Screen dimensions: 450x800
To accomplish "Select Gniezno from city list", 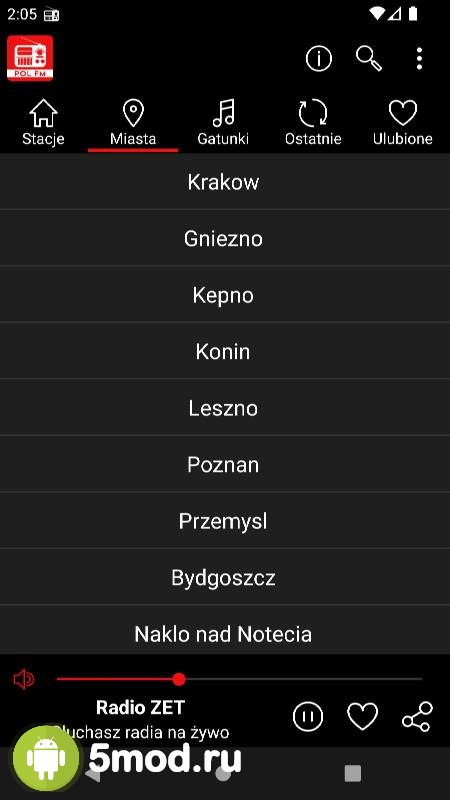I will [225, 238].
